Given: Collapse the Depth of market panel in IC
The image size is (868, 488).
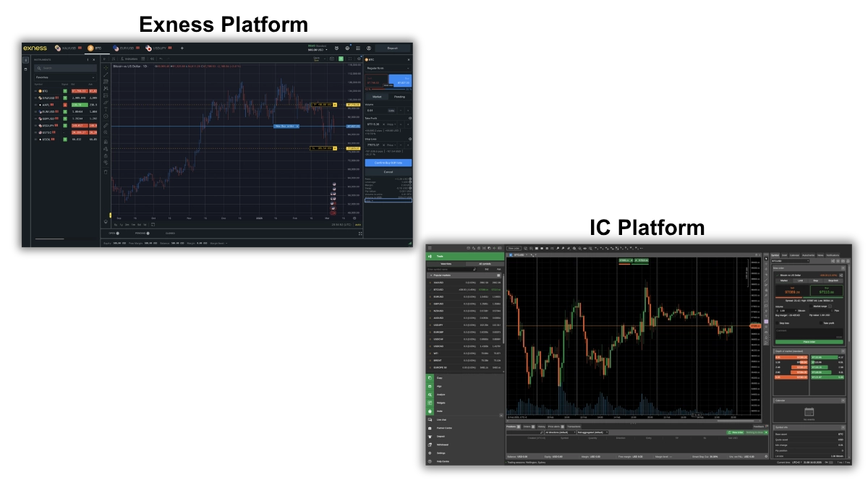Looking at the screenshot, I should (843, 351).
